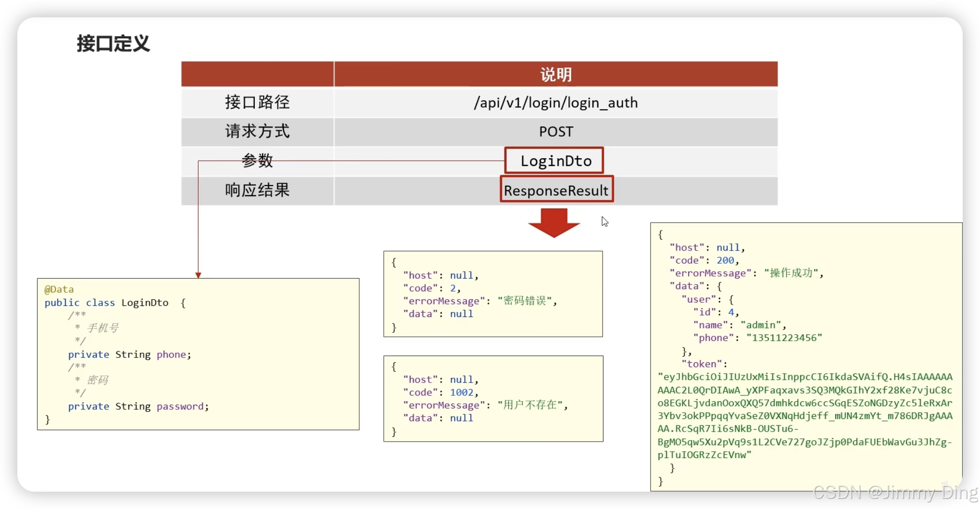
Task: Click "code": 200 in the success JSON
Action: click(704, 260)
